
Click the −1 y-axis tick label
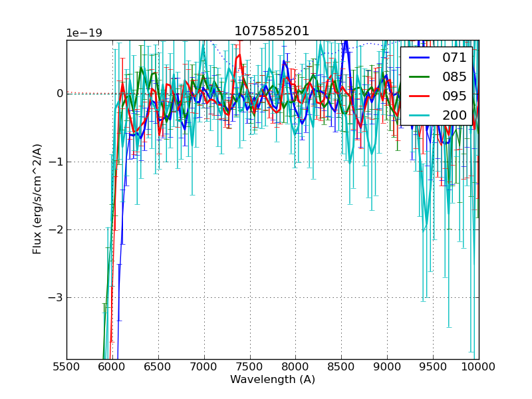[55, 162]
